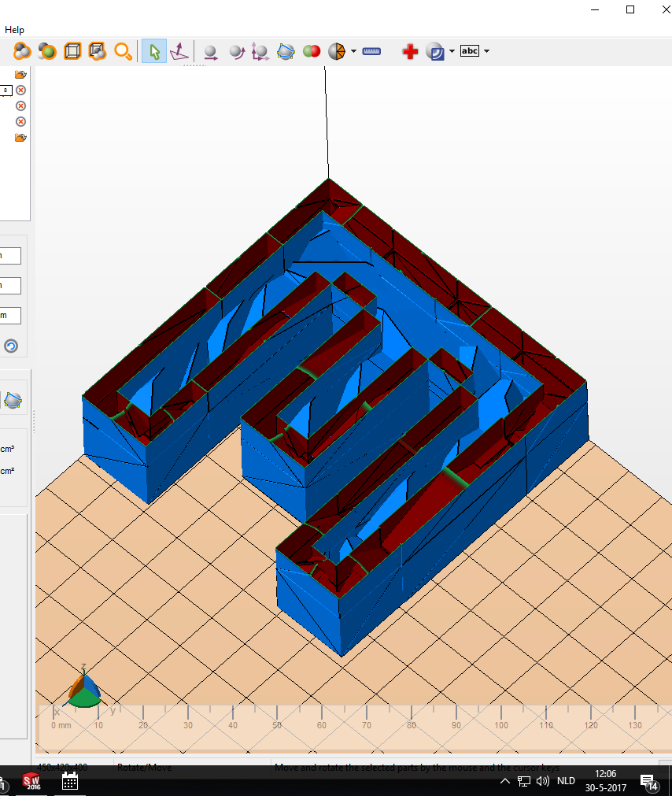Click the red cross repair icon
The image size is (672, 796).
point(409,52)
